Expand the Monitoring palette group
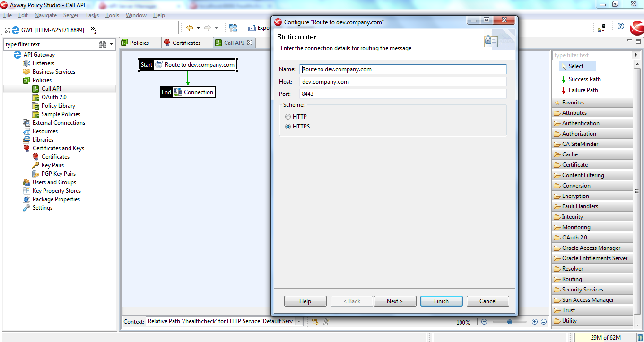This screenshot has height=342, width=644. pos(592,227)
